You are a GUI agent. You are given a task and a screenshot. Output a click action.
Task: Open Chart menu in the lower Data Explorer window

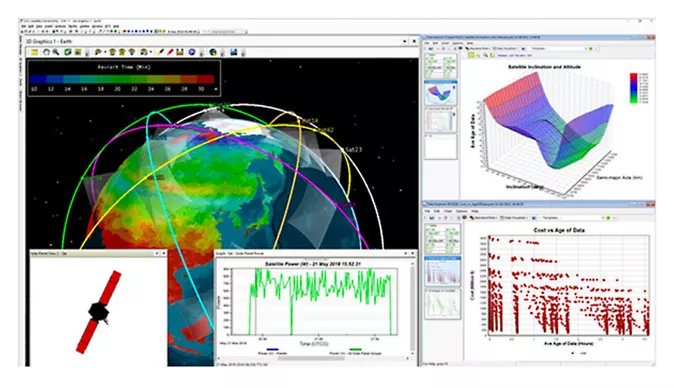click(x=447, y=211)
